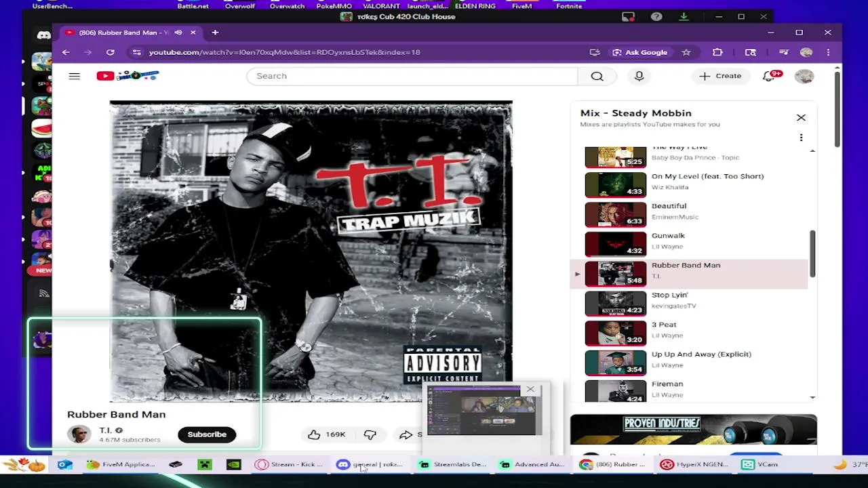Open help icon in Discord title bar
Viewport: 868px width, 488px height.
[x=656, y=17]
